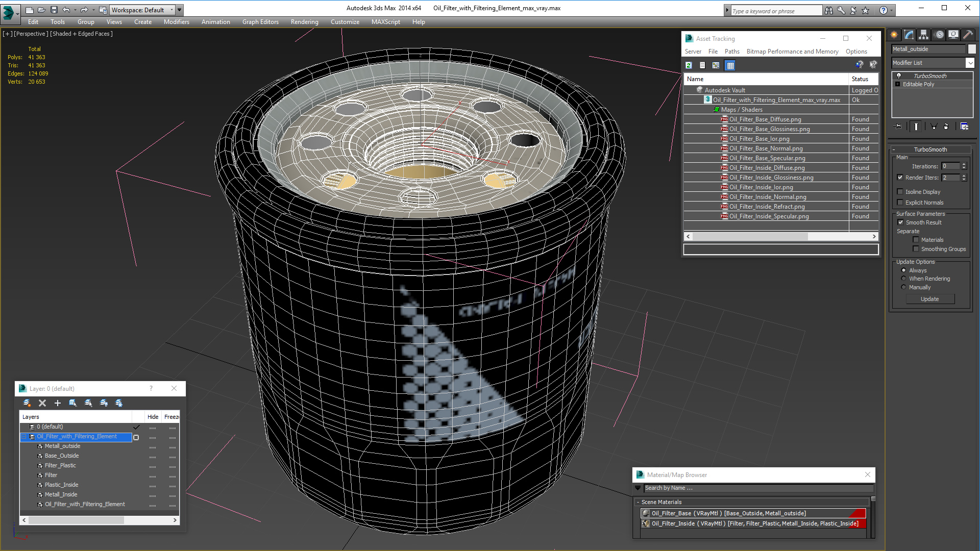Enable Explicit Normals checkbox
This screenshot has height=551, width=980.
click(900, 203)
